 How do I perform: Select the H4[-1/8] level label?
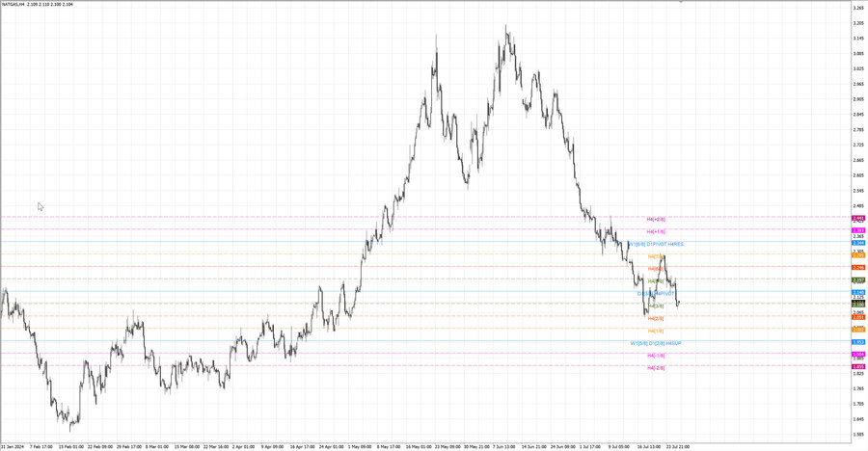[656, 356]
